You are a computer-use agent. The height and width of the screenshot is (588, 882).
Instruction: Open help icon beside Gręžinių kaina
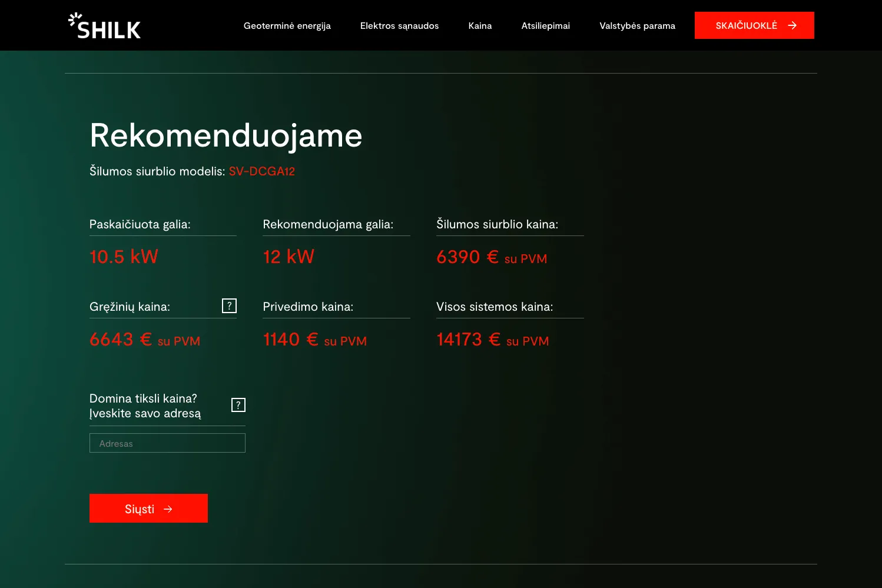pyautogui.click(x=229, y=306)
